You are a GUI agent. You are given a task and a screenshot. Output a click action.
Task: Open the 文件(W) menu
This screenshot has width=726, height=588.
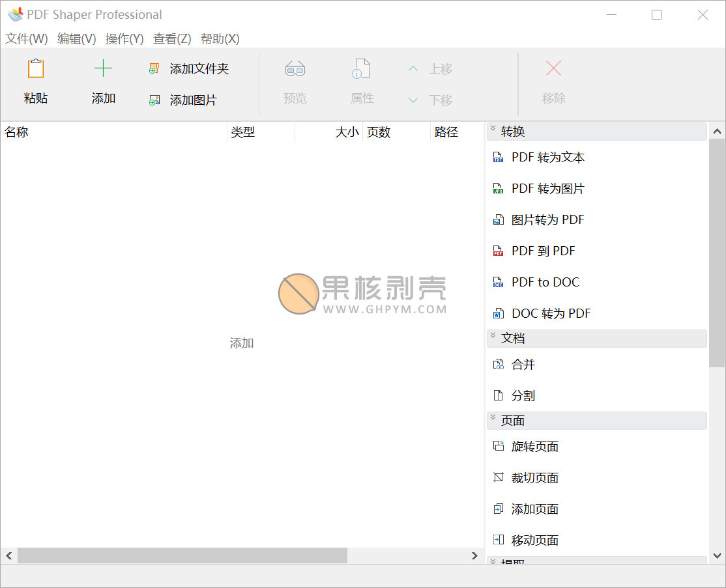point(27,39)
